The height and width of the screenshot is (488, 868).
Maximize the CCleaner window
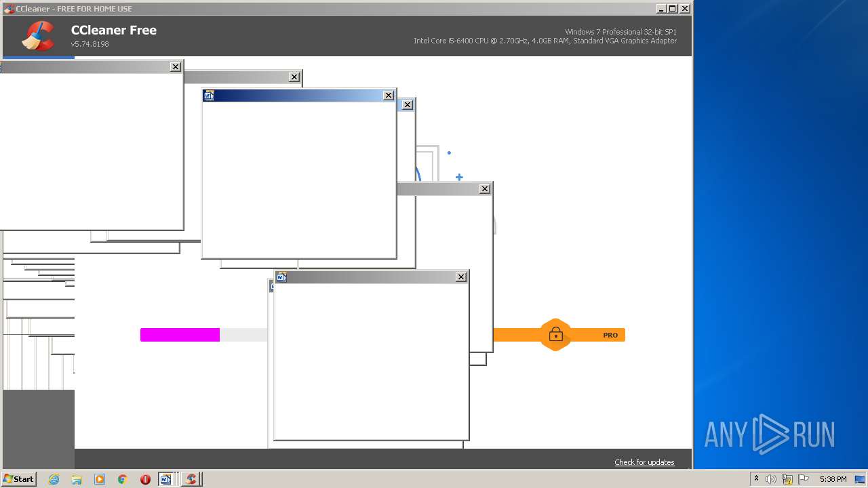tap(672, 9)
